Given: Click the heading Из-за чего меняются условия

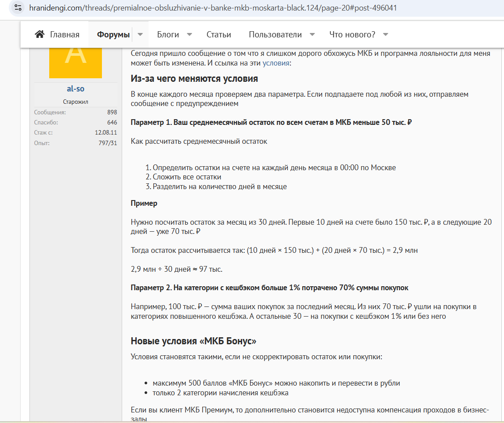Looking at the screenshot, I should (194, 79).
